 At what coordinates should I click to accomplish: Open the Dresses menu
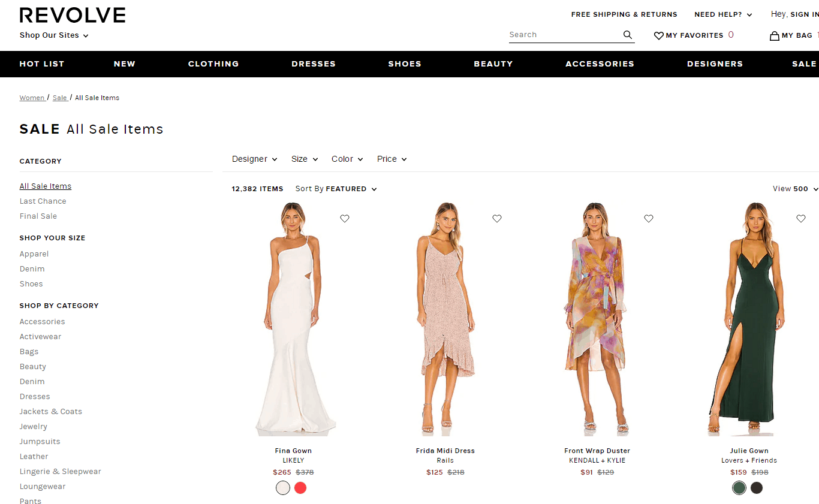pyautogui.click(x=314, y=64)
